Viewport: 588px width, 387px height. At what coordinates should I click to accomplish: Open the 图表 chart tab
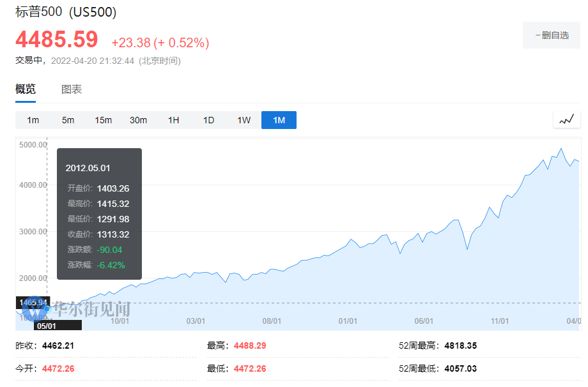point(72,89)
